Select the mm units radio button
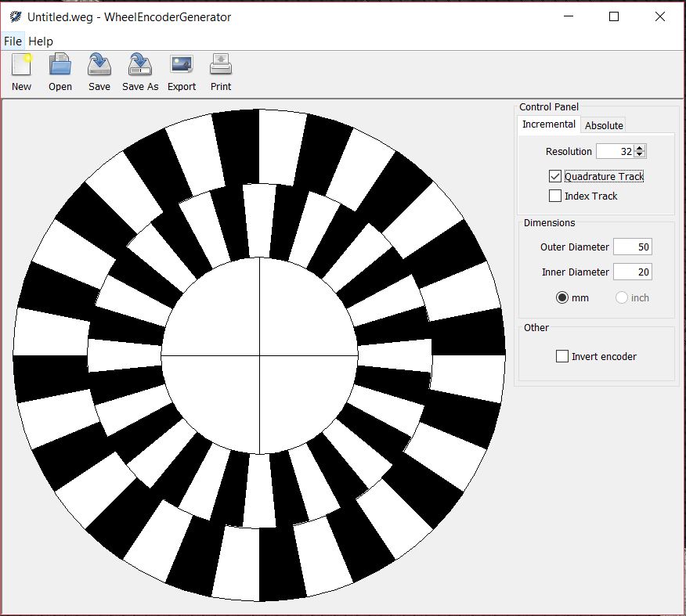Viewport: 686px width, 616px height. pyautogui.click(x=561, y=297)
